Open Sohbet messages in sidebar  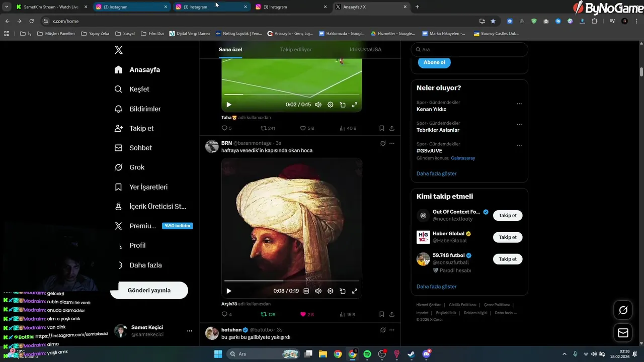pyautogui.click(x=133, y=148)
